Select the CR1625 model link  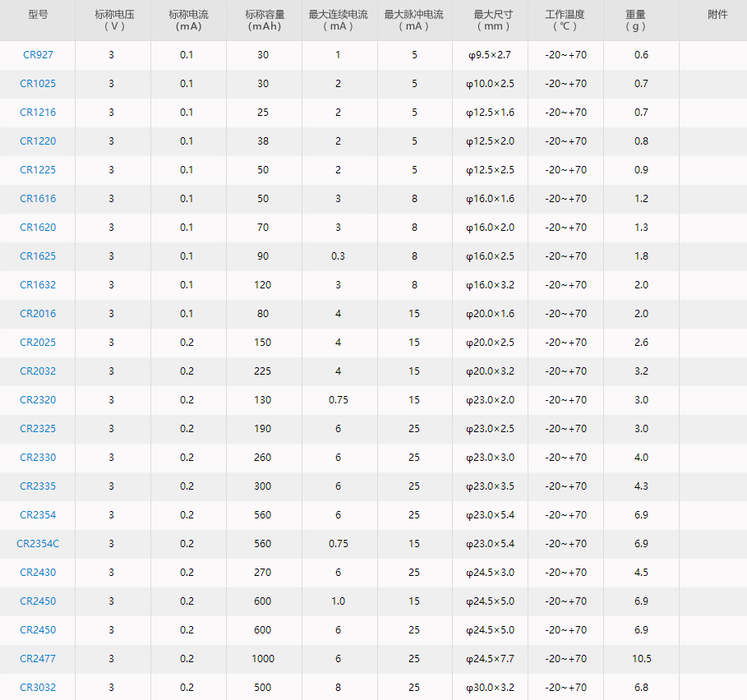[38, 256]
